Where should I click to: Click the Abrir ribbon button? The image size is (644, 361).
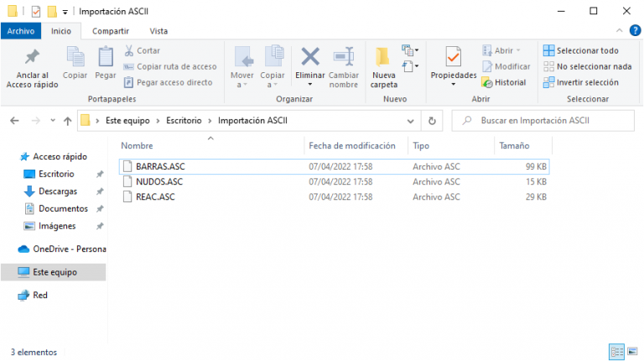click(x=501, y=50)
